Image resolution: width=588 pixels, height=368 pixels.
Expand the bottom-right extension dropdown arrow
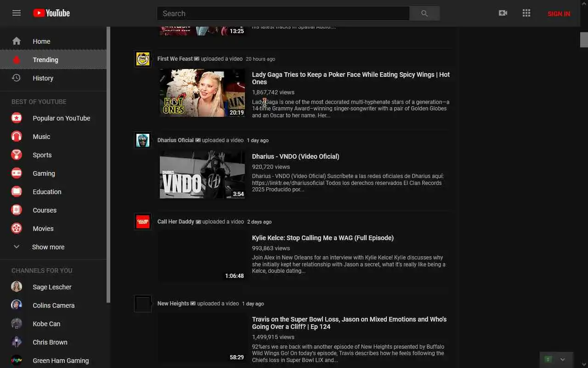click(x=563, y=359)
